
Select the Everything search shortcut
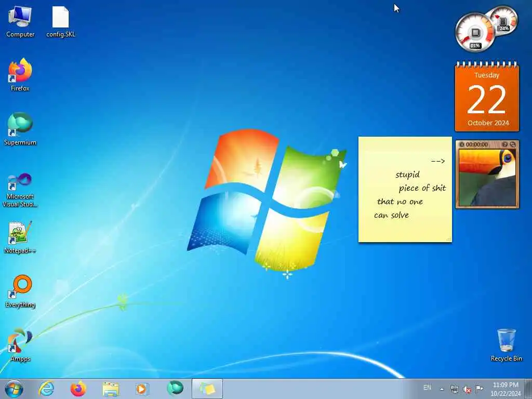[x=20, y=291]
